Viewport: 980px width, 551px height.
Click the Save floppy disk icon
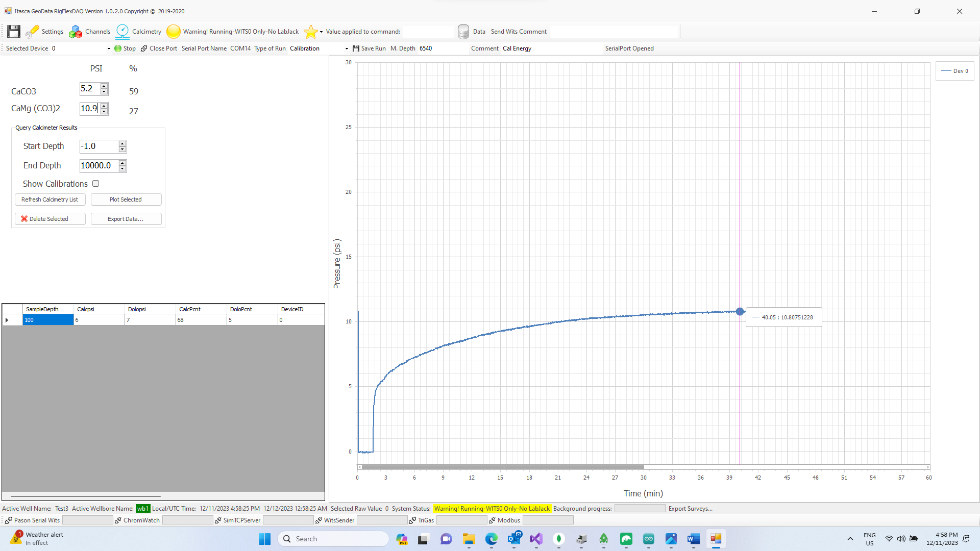[x=14, y=32]
